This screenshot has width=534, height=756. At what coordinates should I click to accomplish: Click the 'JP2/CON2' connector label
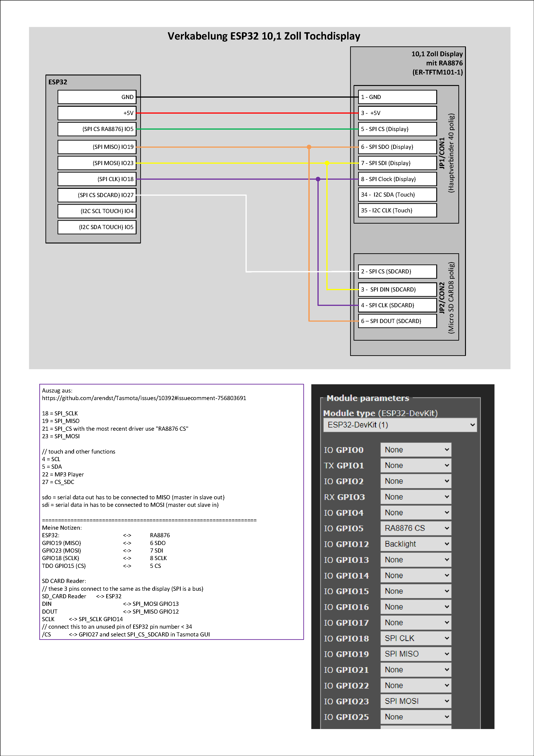point(442,298)
